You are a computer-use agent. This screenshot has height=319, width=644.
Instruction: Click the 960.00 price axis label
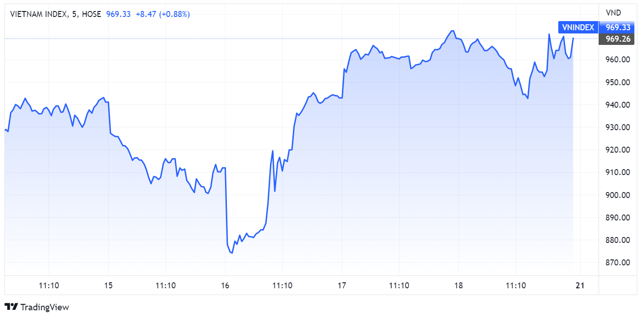tap(618, 60)
